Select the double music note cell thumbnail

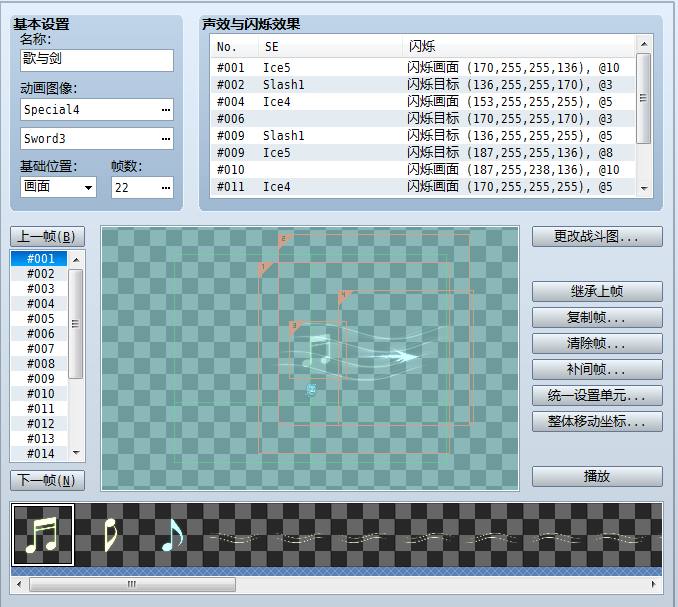(43, 535)
